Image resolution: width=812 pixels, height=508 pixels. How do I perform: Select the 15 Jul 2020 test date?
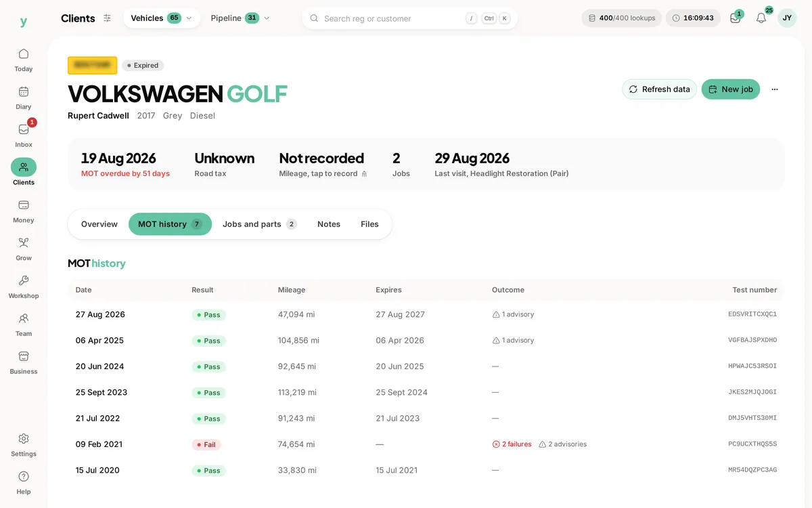[x=97, y=470]
